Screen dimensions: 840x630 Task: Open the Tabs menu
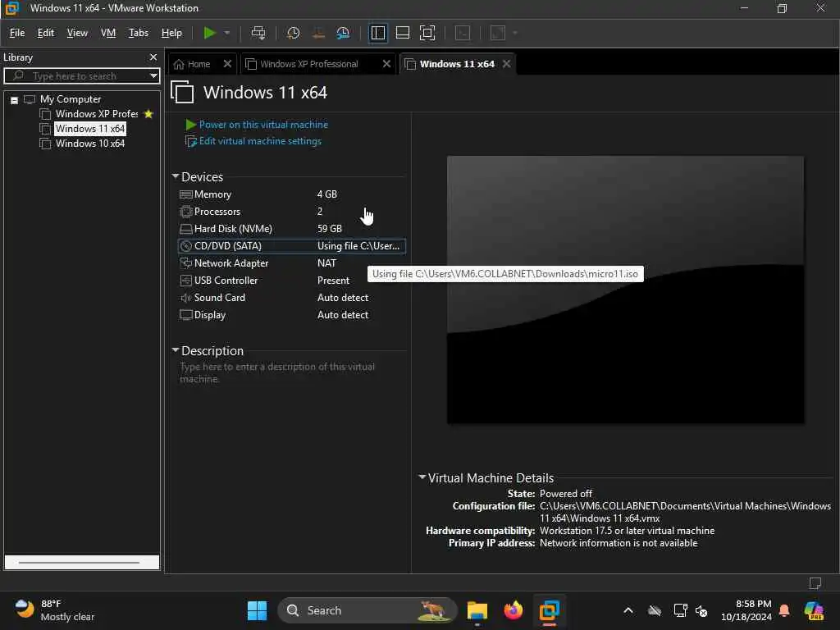(x=138, y=33)
